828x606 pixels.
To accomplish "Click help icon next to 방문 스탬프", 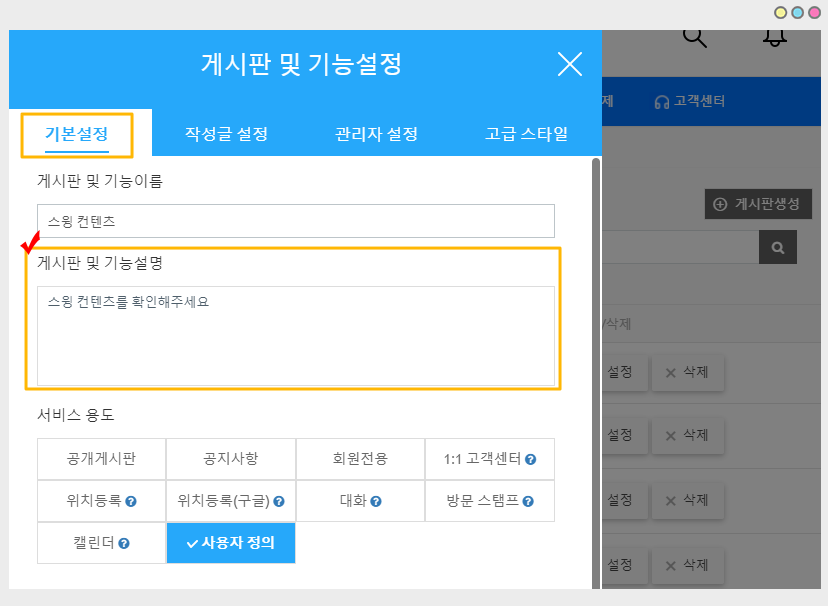I will click(528, 501).
